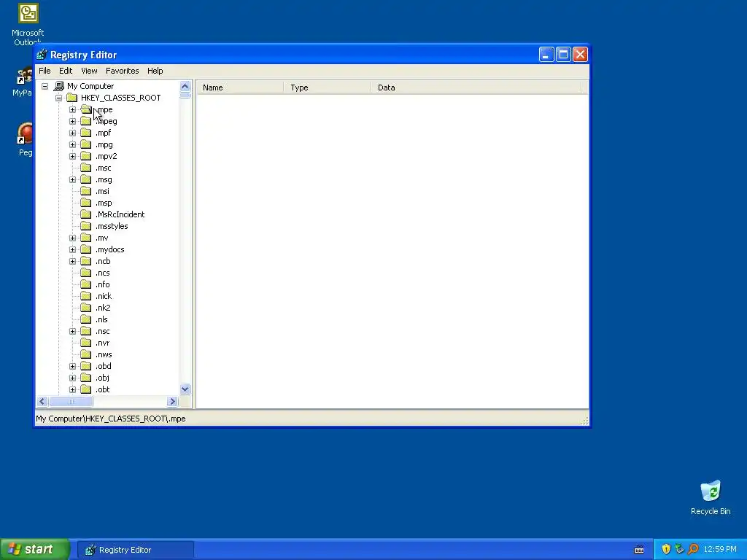
Task: Click the .ncb folder icon
Action: 86,261
